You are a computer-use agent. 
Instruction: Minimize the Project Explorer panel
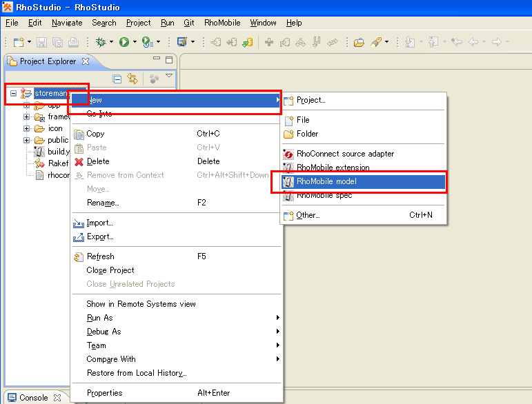tap(157, 59)
